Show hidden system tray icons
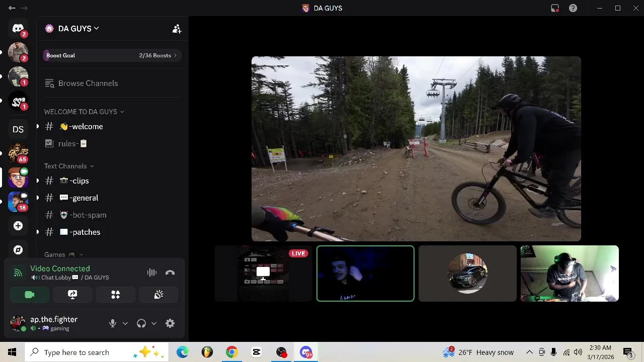 tap(529, 352)
